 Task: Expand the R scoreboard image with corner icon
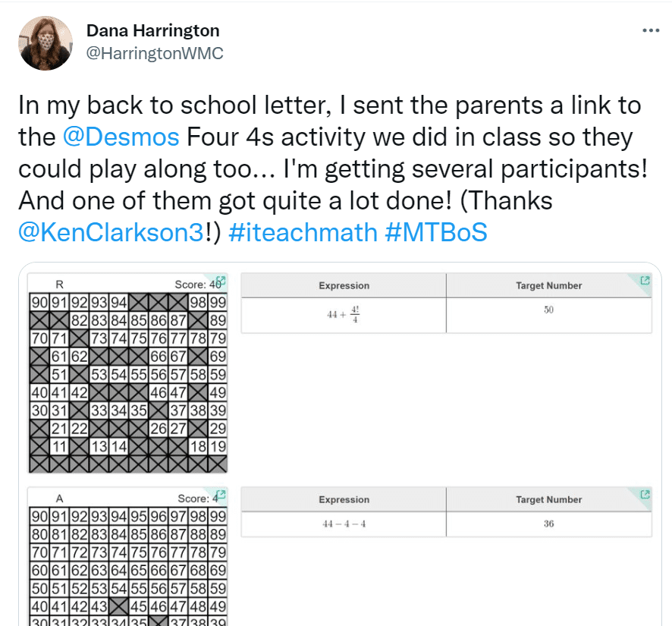[221, 280]
